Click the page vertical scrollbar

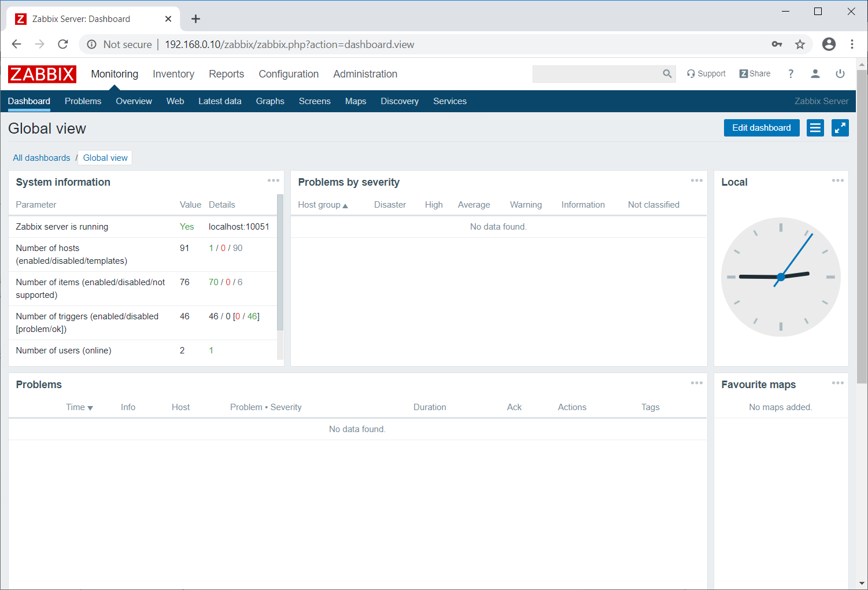pos(862,227)
